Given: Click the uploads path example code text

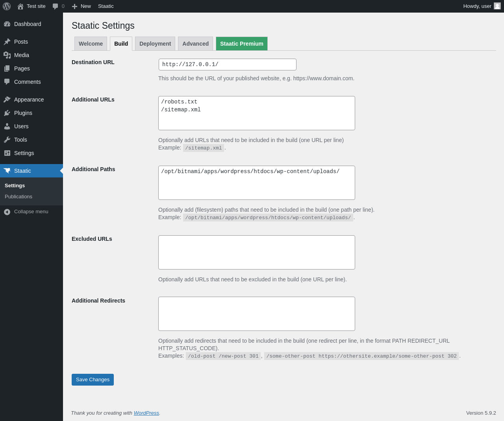Looking at the screenshot, I should tap(268, 218).
